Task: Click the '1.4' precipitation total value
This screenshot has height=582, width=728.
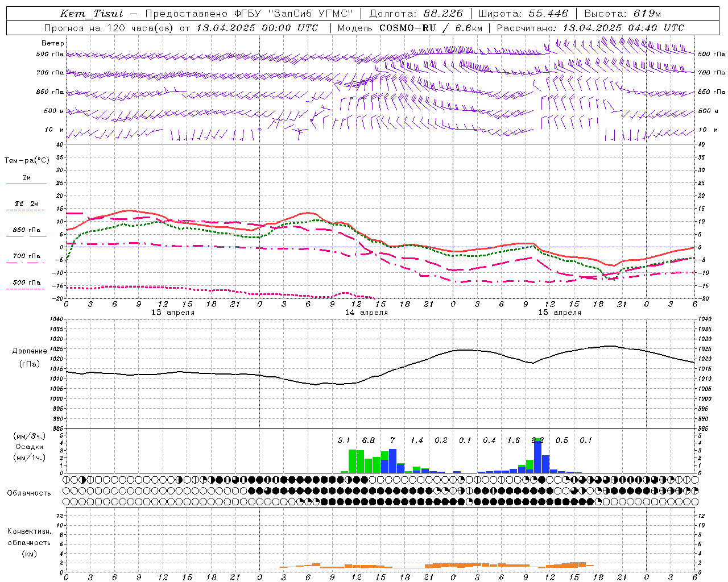Action: point(417,440)
